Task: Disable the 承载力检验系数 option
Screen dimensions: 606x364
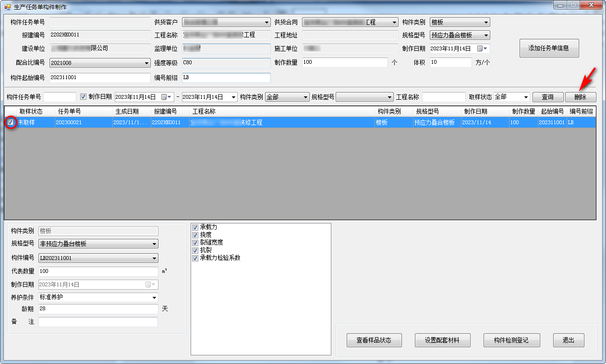Action: pyautogui.click(x=195, y=258)
